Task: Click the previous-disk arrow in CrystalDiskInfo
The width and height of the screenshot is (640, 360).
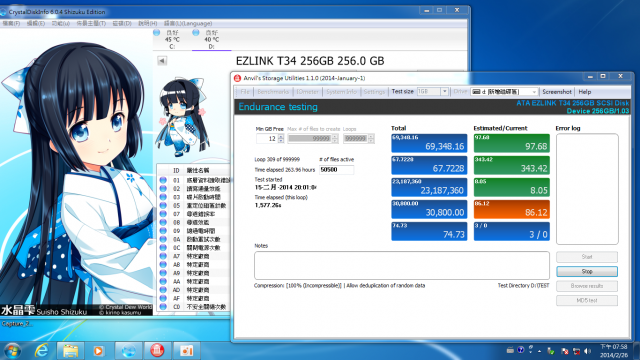Action: pos(162,61)
